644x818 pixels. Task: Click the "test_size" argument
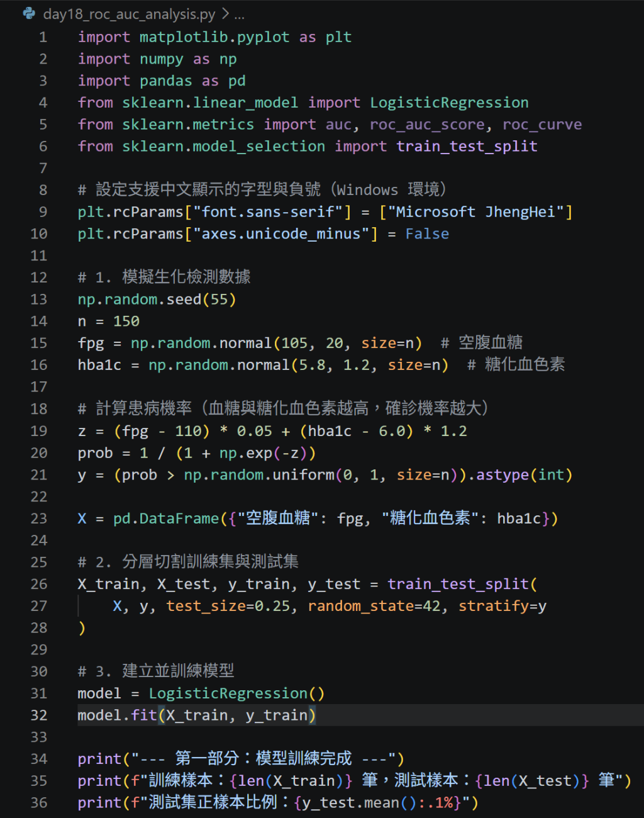coord(206,606)
